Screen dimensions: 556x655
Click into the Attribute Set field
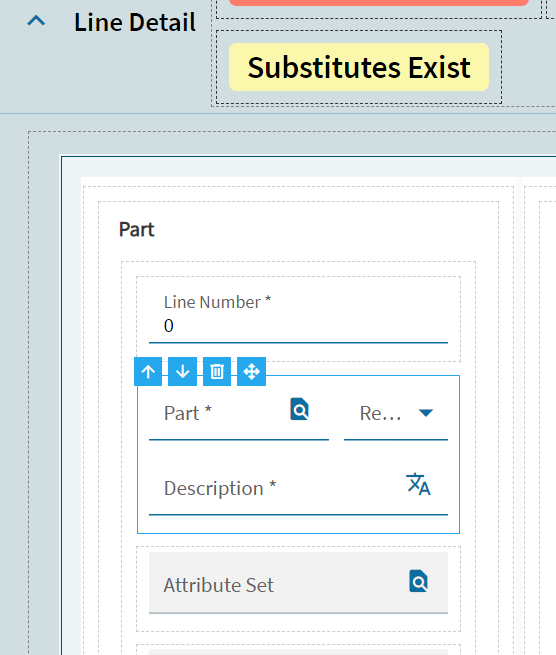tap(298, 583)
